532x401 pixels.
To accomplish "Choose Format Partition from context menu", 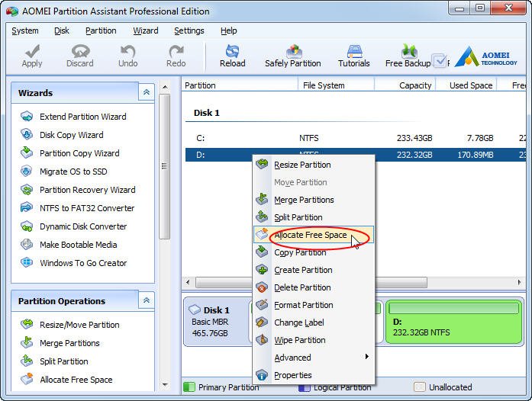I will tap(314, 305).
